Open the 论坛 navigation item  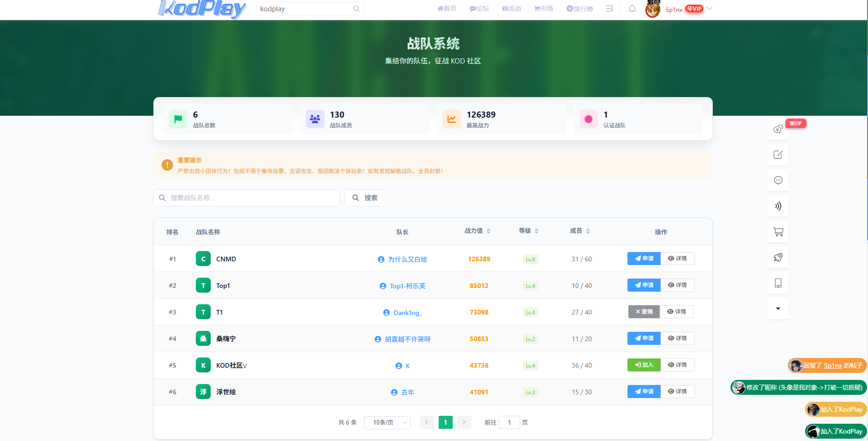click(479, 8)
